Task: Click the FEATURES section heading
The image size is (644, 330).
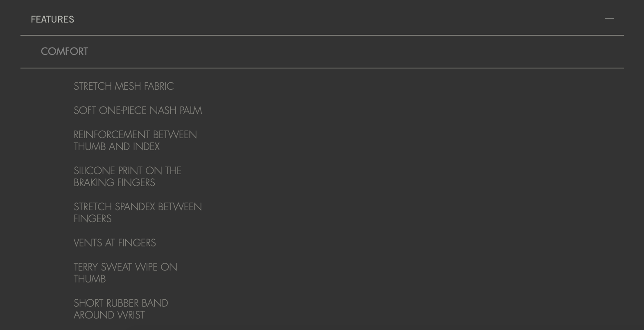Action: (52, 19)
